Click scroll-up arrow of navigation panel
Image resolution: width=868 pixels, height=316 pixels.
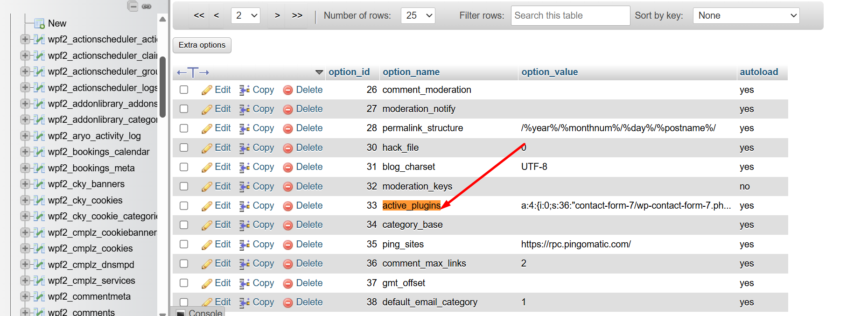tap(162, 20)
